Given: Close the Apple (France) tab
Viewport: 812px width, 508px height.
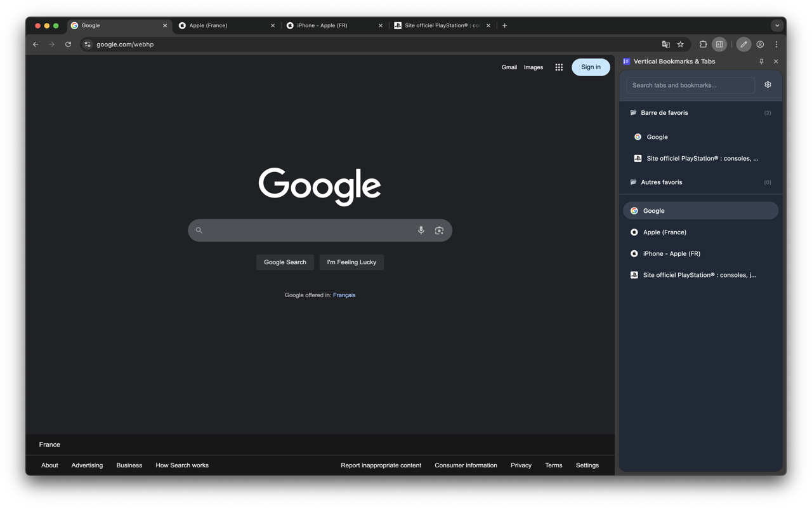Looking at the screenshot, I should [273, 25].
